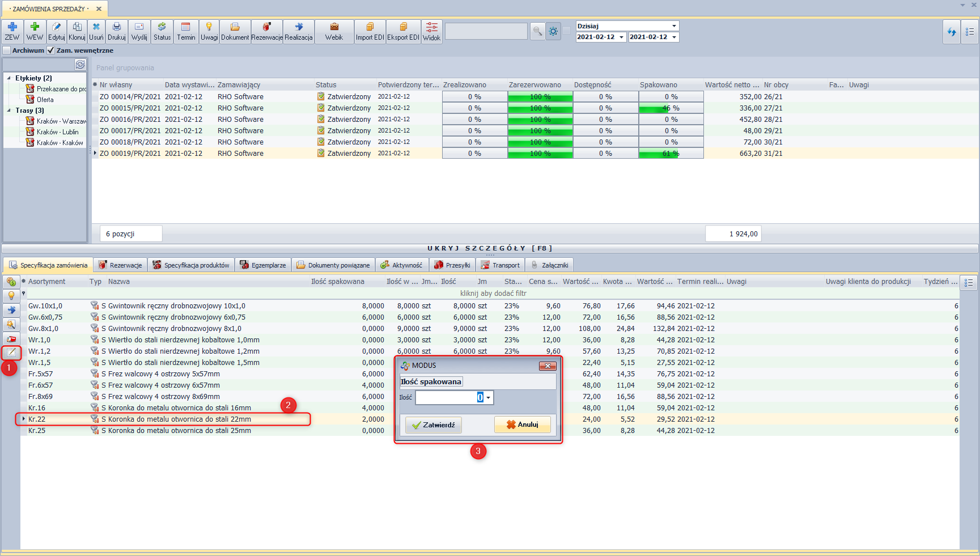980x556 pixels.
Task: Click the Webik toolbar icon
Action: coord(334,31)
